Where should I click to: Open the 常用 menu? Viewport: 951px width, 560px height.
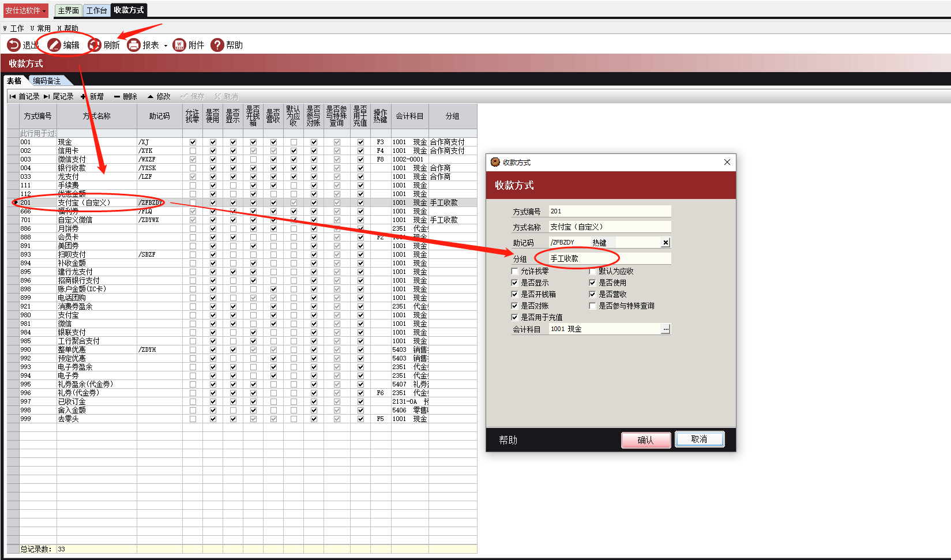click(40, 28)
